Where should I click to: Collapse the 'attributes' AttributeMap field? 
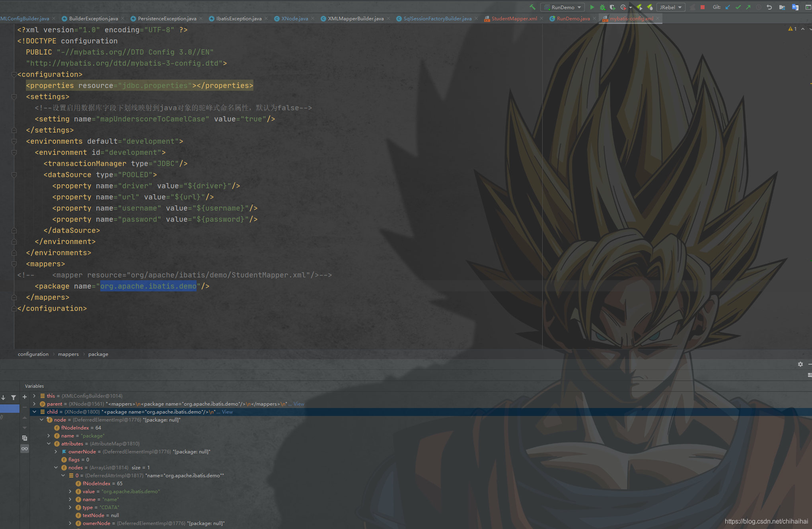click(49, 443)
